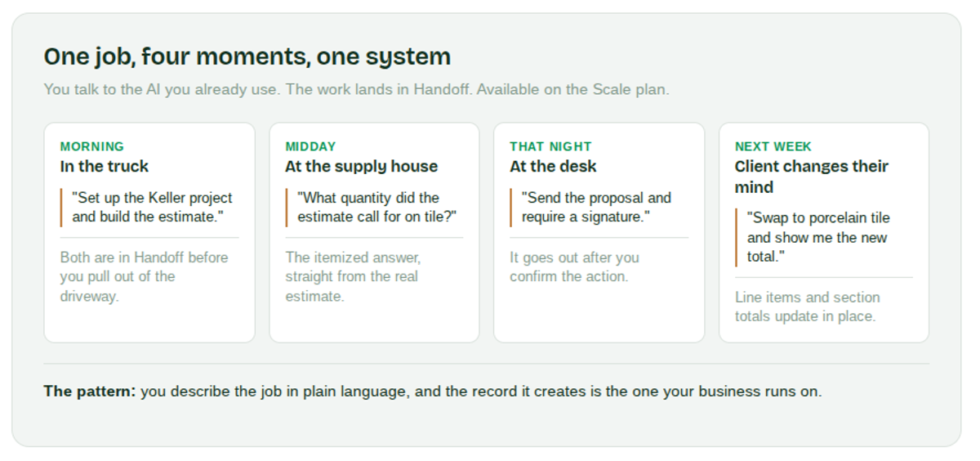Select the "In the truck" title
Viewport: 980px width, 461px height.
tap(105, 167)
